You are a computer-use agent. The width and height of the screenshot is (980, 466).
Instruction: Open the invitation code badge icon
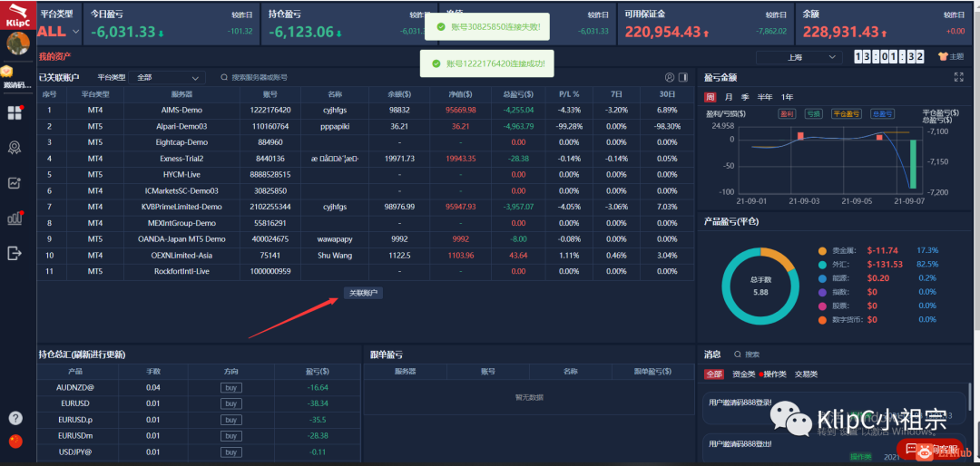click(7, 72)
